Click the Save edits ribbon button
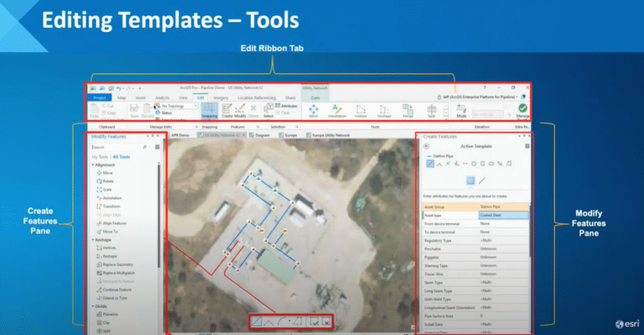 click(x=135, y=111)
